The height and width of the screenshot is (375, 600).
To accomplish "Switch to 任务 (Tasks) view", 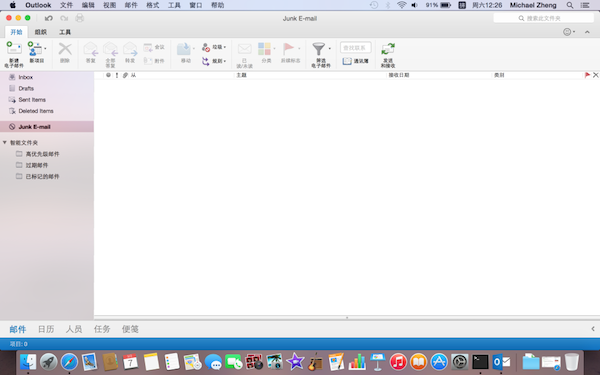I will point(102,329).
